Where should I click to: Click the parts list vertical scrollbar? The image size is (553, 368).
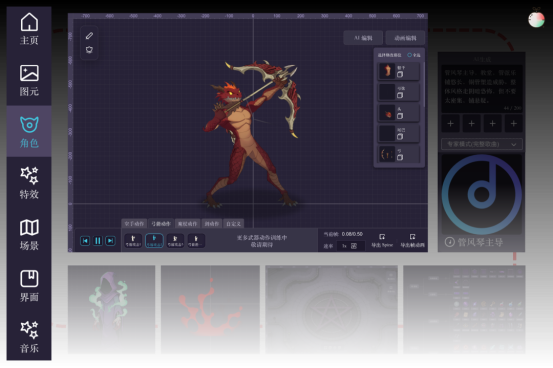click(423, 85)
